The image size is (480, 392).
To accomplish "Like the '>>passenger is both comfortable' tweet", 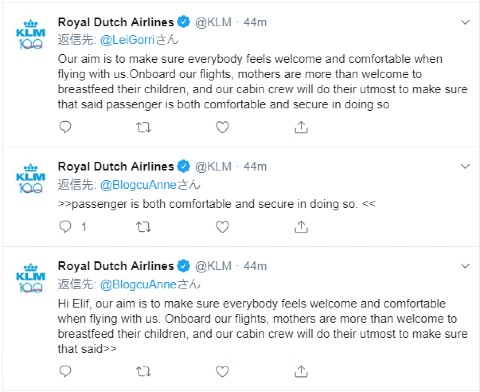I will 222,227.
